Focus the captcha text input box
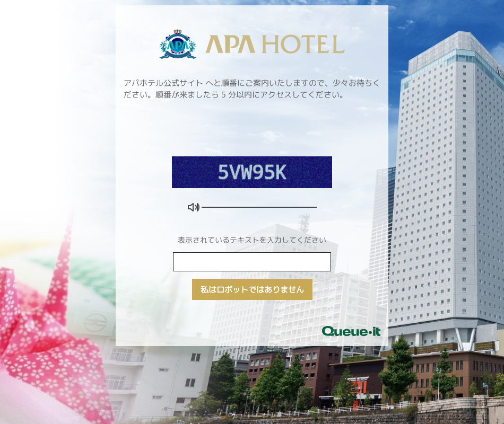 [251, 262]
